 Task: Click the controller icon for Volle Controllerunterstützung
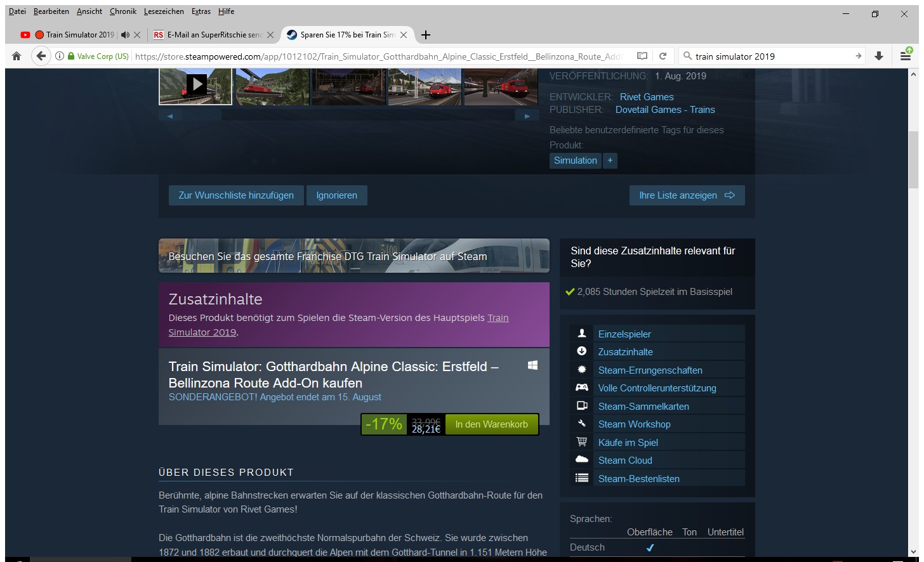pos(581,388)
